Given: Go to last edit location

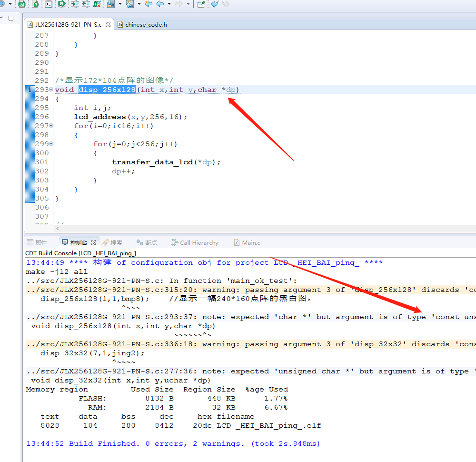Looking at the screenshot, I should tap(149, 4).
